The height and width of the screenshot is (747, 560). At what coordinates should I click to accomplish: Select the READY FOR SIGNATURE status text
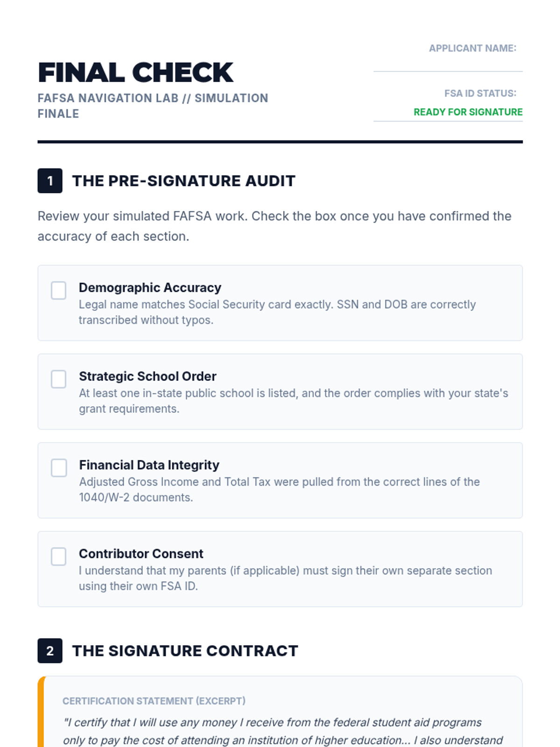tap(468, 112)
